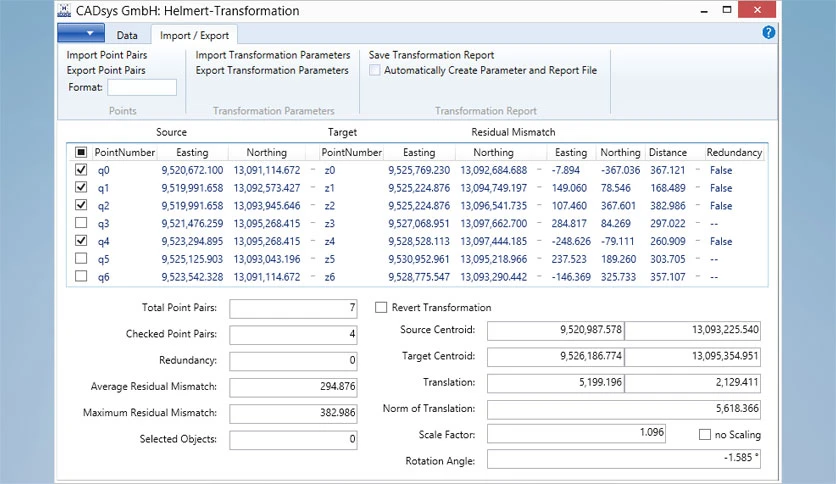This screenshot has width=836, height=484.
Task: Click the Scale Factor field
Action: pos(576,433)
